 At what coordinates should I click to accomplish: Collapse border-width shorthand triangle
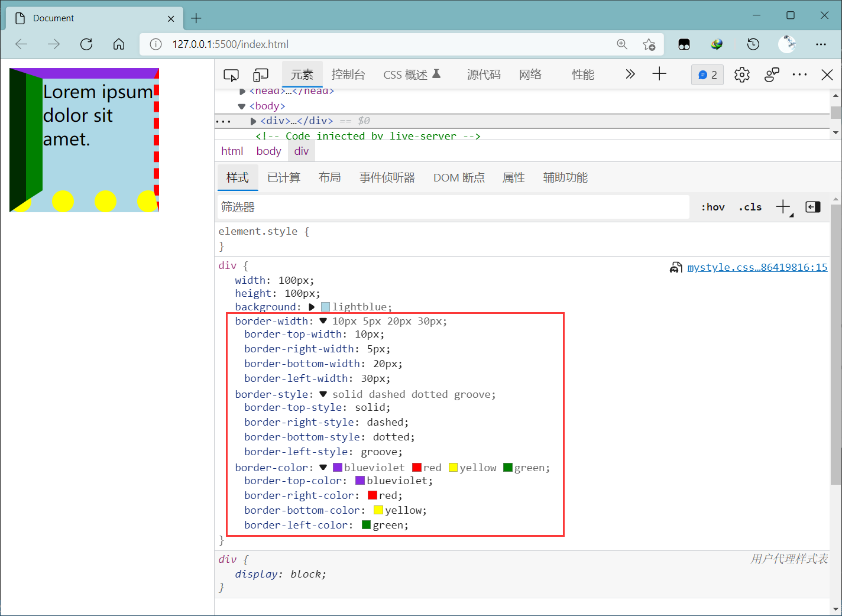tap(323, 321)
